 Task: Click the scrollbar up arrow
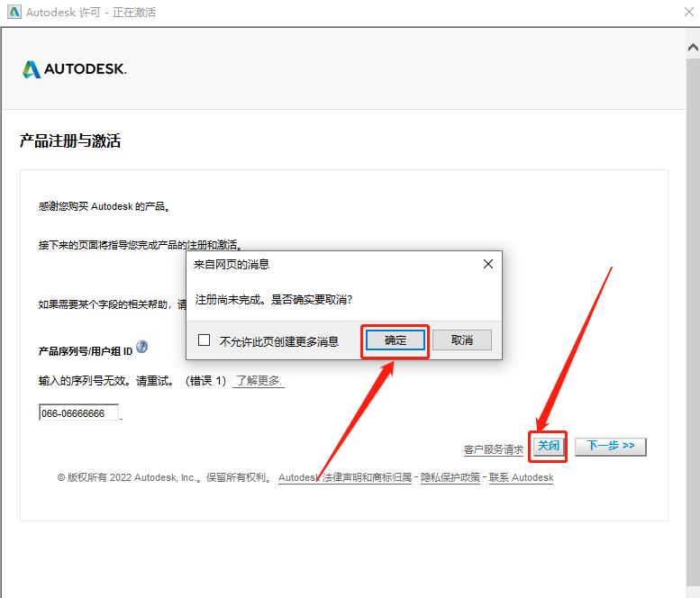pos(693,47)
